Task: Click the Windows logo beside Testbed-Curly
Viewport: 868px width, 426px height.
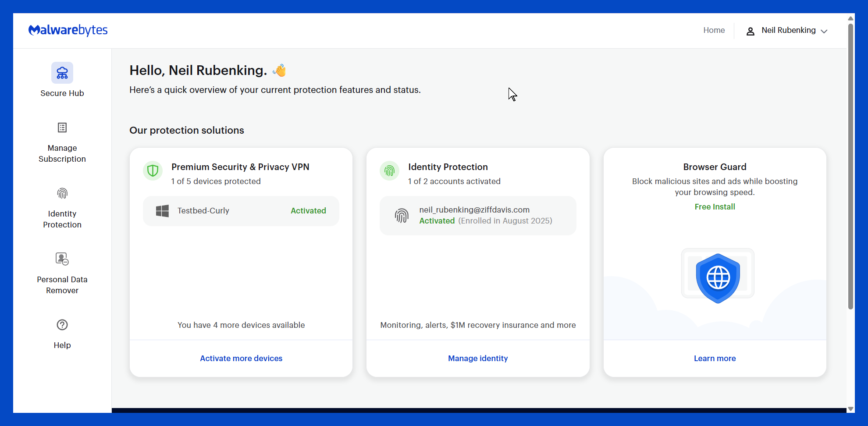Action: point(162,211)
